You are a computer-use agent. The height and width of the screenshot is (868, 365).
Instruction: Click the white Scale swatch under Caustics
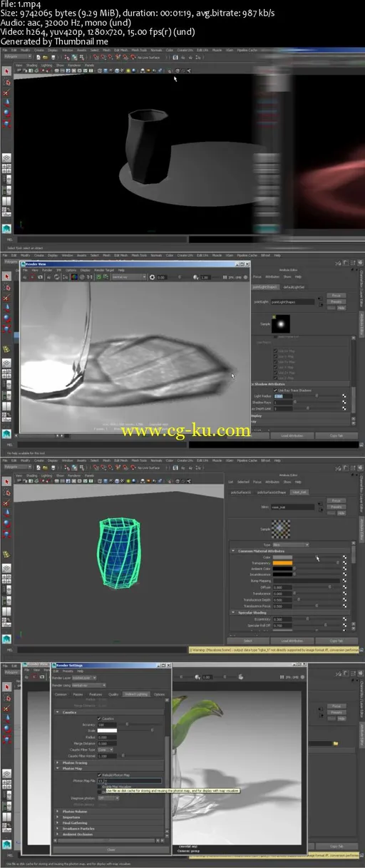(x=107, y=730)
